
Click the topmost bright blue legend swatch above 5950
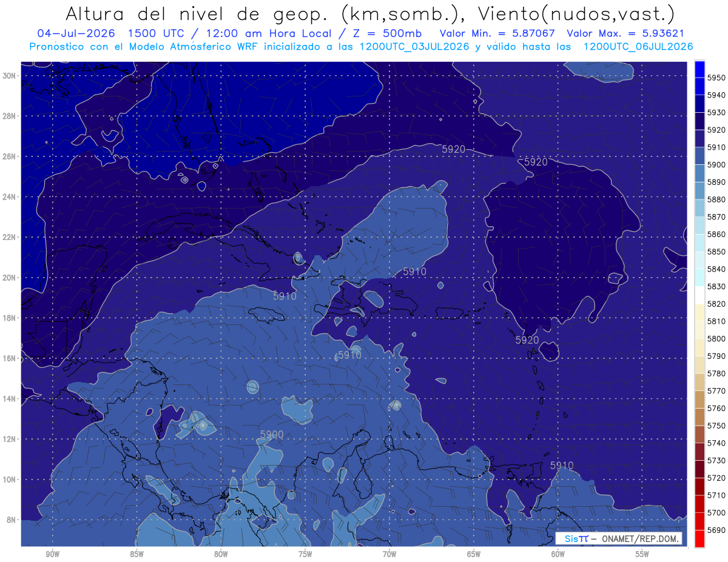pyautogui.click(x=699, y=69)
